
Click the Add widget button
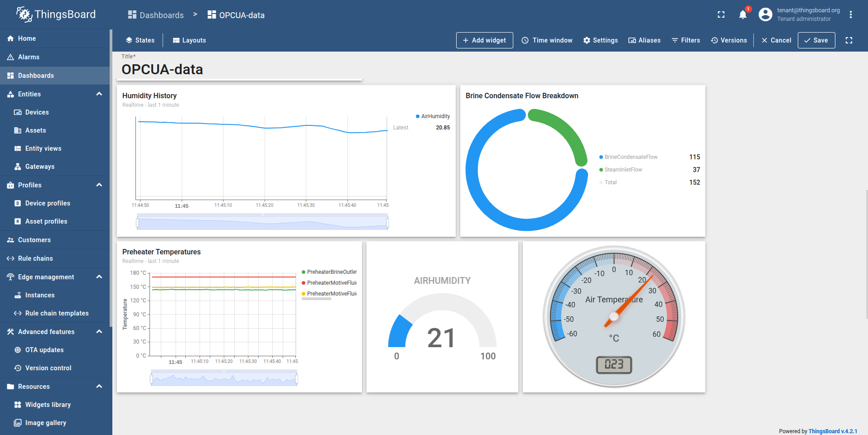pyautogui.click(x=484, y=40)
